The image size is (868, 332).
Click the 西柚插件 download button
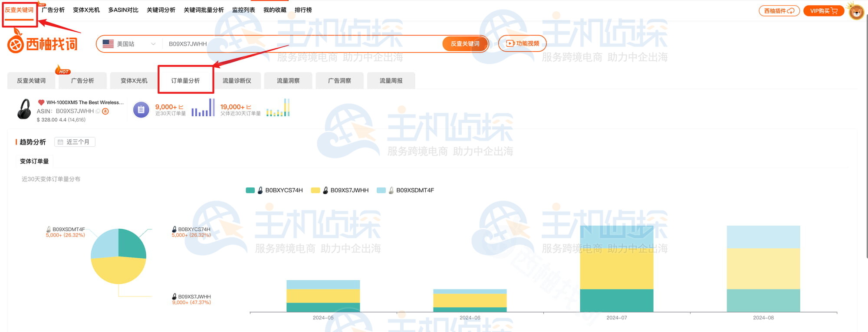click(779, 11)
